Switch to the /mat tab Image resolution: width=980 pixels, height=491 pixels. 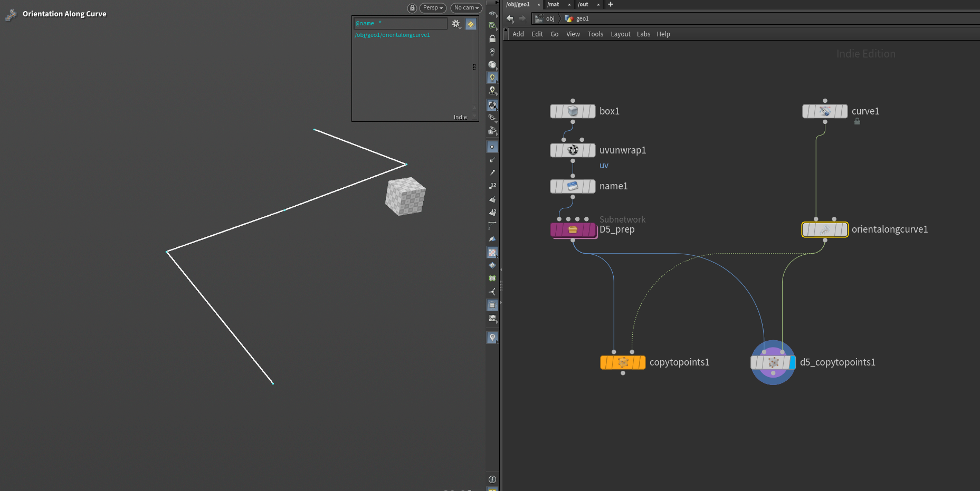[x=553, y=4]
